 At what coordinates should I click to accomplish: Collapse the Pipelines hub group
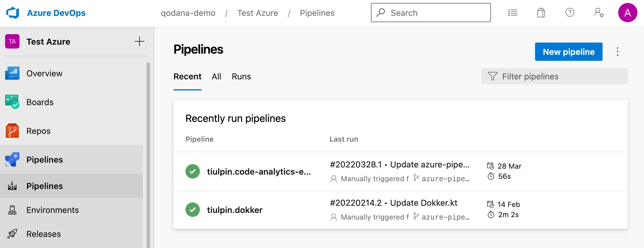pyautogui.click(x=71, y=160)
